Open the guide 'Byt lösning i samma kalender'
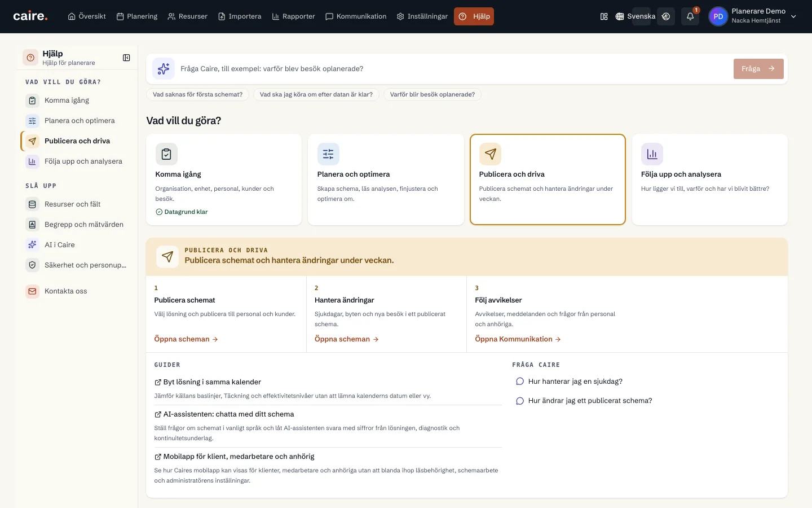 tap(208, 382)
